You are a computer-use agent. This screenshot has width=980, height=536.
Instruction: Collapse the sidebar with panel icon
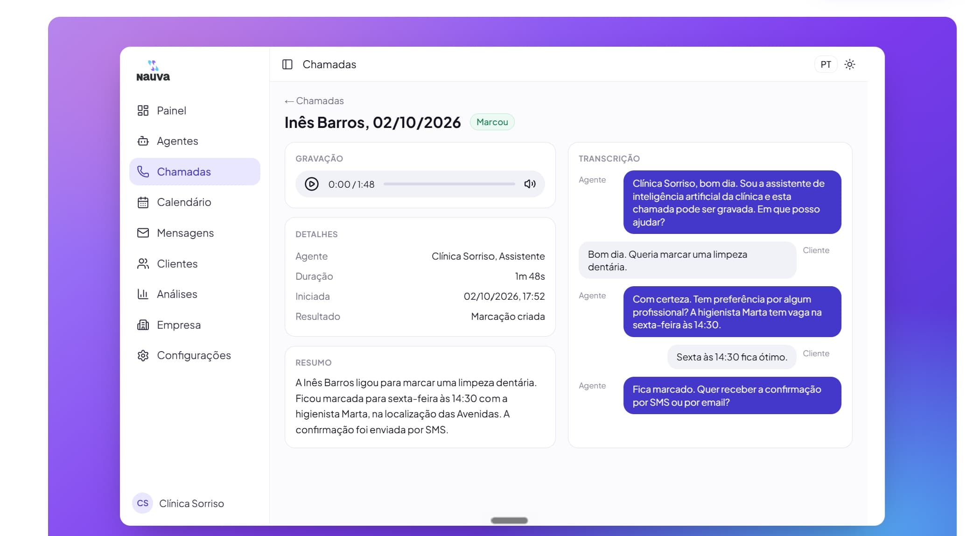coord(287,64)
